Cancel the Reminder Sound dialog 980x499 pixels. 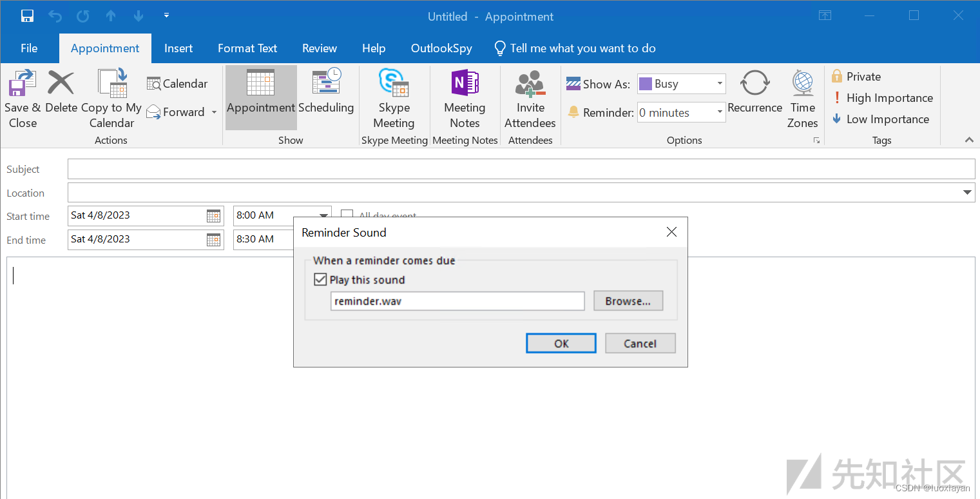coord(640,344)
